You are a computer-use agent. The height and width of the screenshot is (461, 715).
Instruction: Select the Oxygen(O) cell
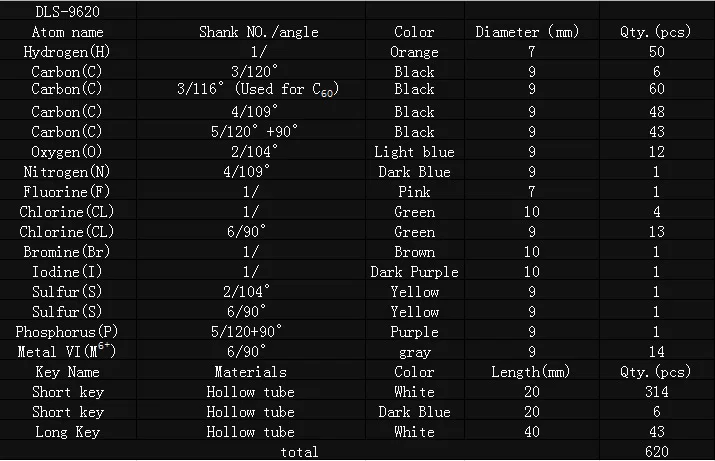point(68,152)
